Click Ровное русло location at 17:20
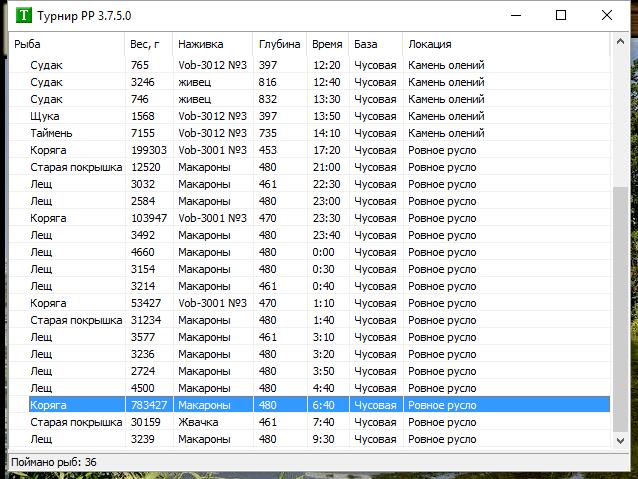 442,150
